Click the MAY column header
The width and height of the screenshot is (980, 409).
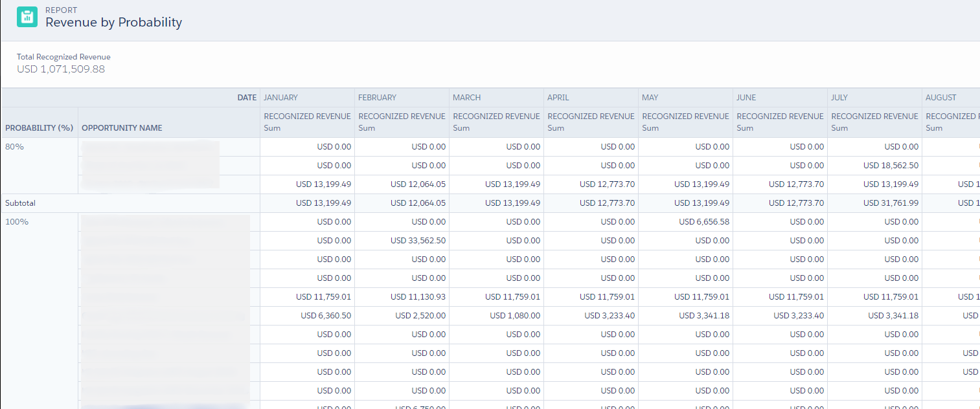pyautogui.click(x=650, y=98)
